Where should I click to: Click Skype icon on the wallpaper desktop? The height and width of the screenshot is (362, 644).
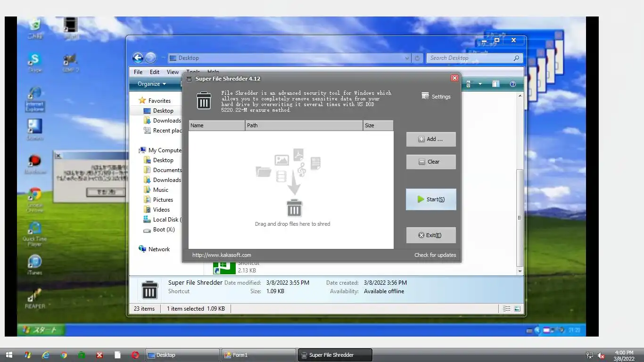tap(34, 62)
